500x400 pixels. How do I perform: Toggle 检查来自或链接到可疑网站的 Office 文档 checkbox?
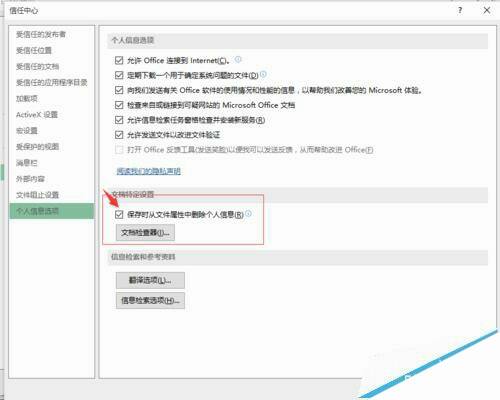click(x=119, y=105)
